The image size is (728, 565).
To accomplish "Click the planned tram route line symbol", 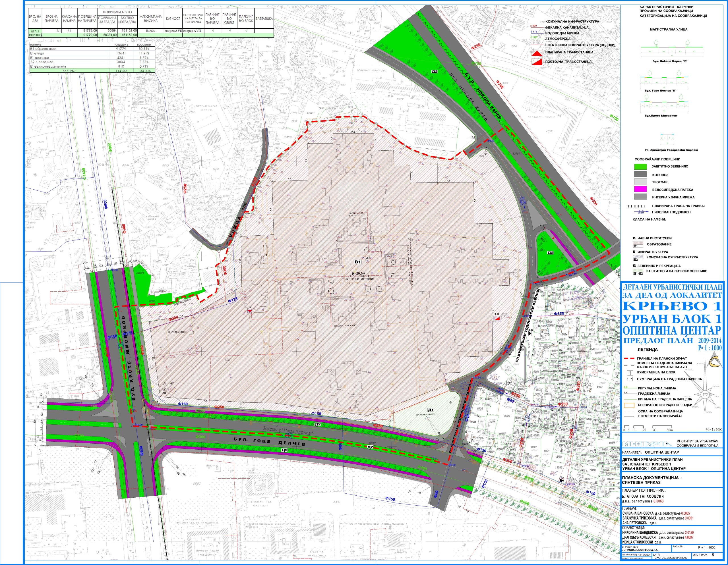I will pyautogui.click(x=636, y=206).
